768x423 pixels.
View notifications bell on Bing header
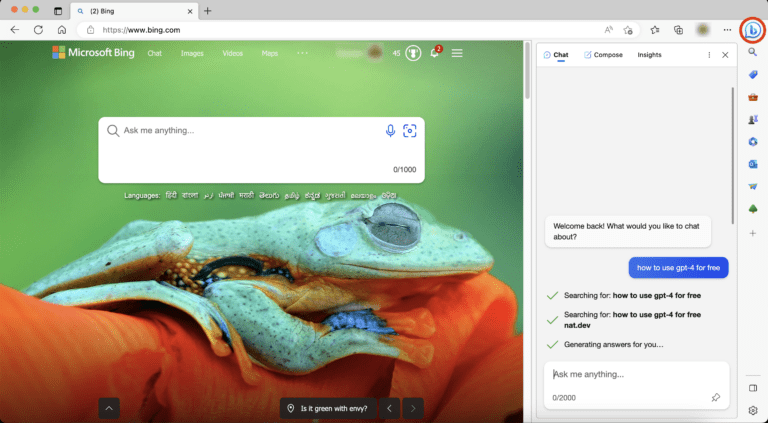point(434,53)
